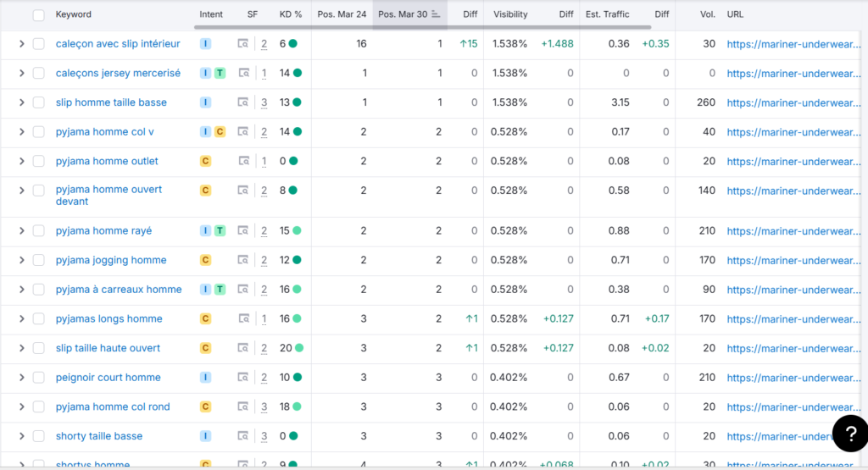This screenshot has height=470, width=868.
Task: Click Commercial intent badge for pyjama homme outlet
Action: [205, 161]
